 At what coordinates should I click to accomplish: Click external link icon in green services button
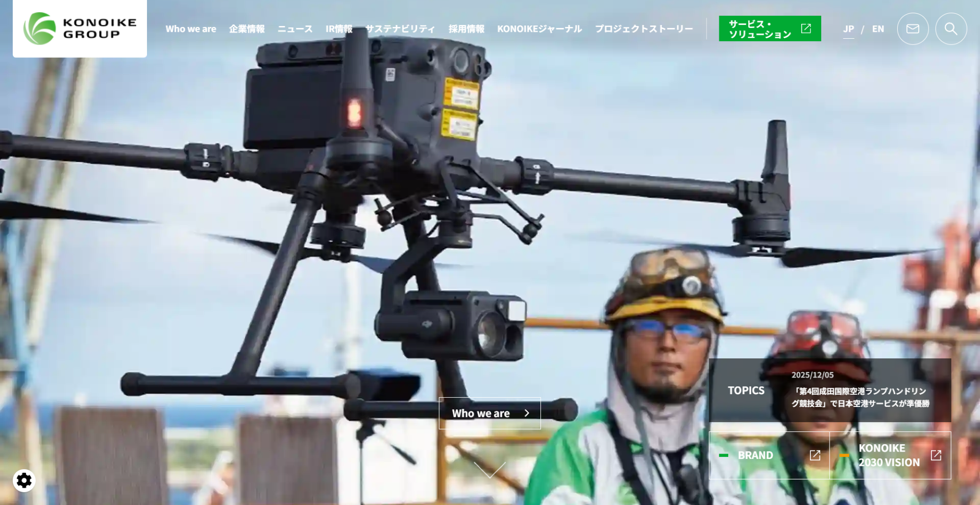point(806,28)
